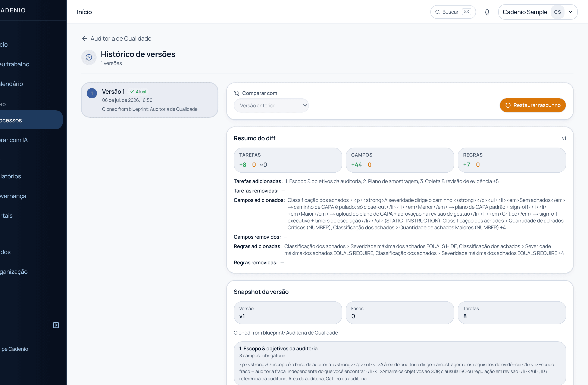Open Portais in the sidebar

point(6,216)
